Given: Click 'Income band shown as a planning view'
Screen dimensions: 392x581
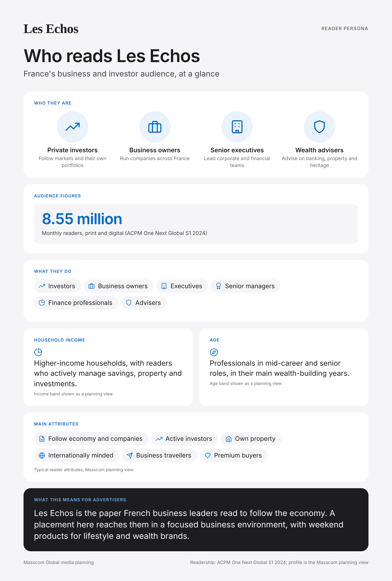Looking at the screenshot, I should (73, 394).
